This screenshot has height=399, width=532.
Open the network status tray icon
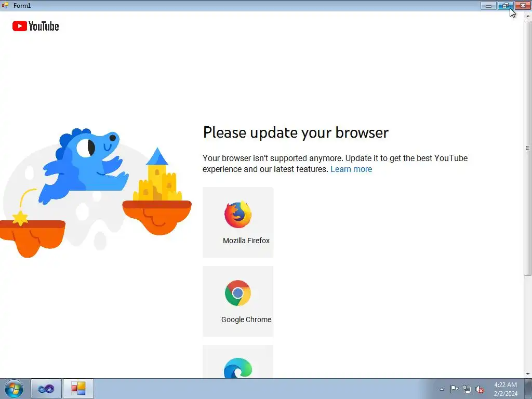(467, 390)
